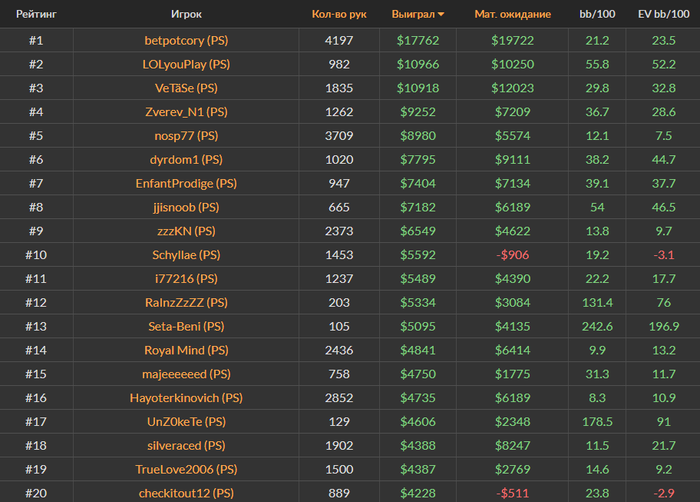View EnfantProdige (PS) profile
700x502 pixels.
click(x=187, y=184)
